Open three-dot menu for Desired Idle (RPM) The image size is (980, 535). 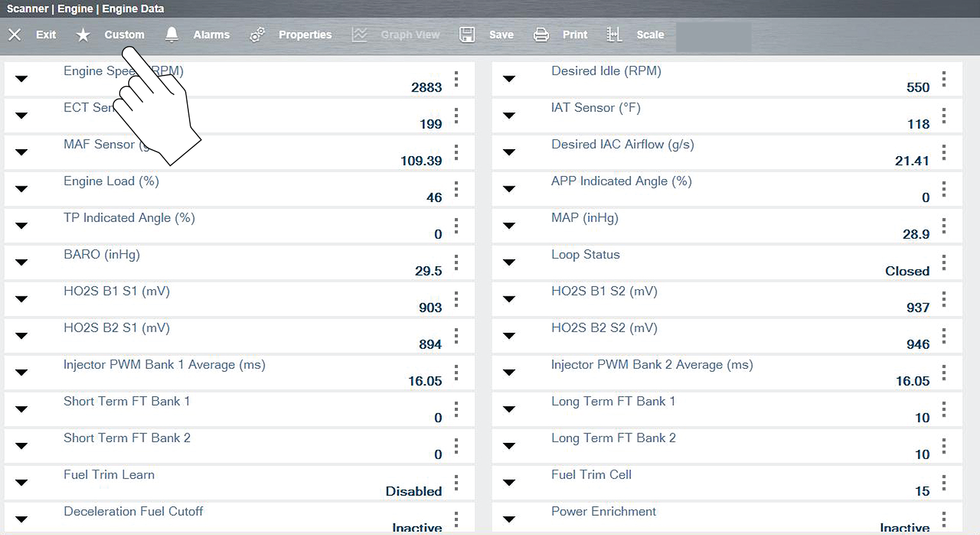point(944,79)
